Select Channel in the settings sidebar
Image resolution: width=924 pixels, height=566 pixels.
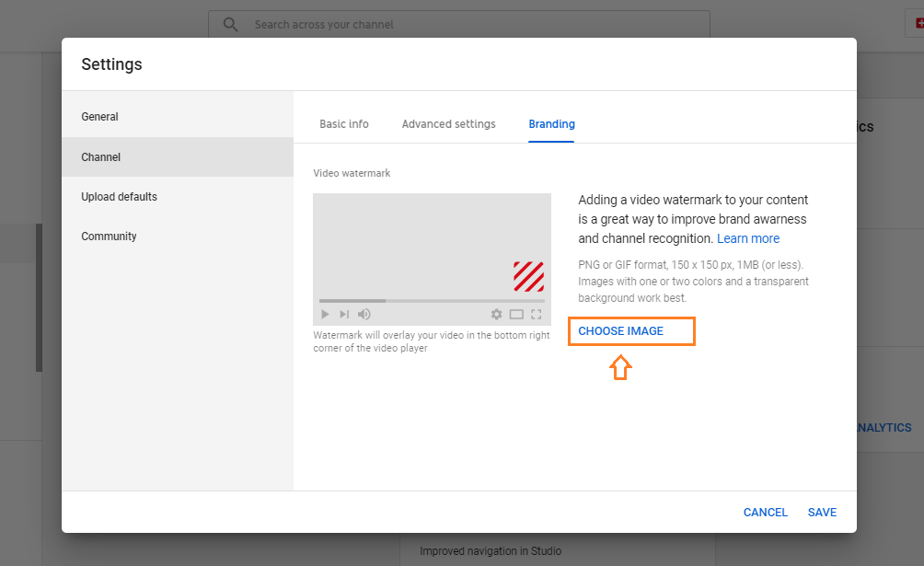click(x=101, y=157)
